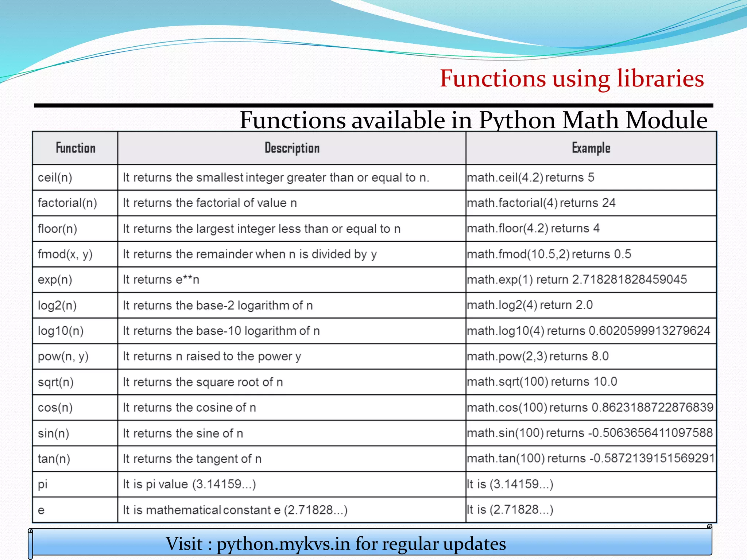This screenshot has width=747, height=560.
Task: Click description 'It returns the square root of n'
Action: [203, 382]
